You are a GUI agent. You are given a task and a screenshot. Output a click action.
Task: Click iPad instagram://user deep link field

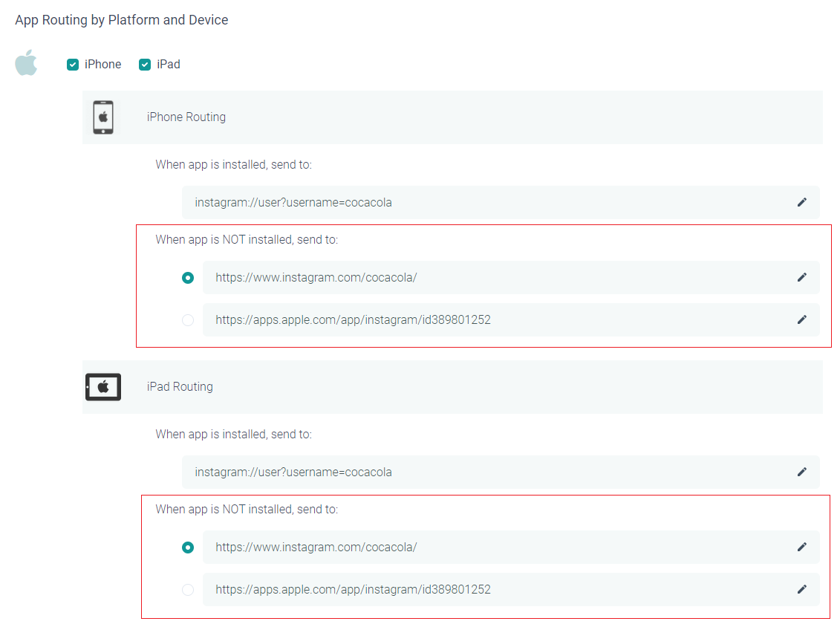(501, 472)
